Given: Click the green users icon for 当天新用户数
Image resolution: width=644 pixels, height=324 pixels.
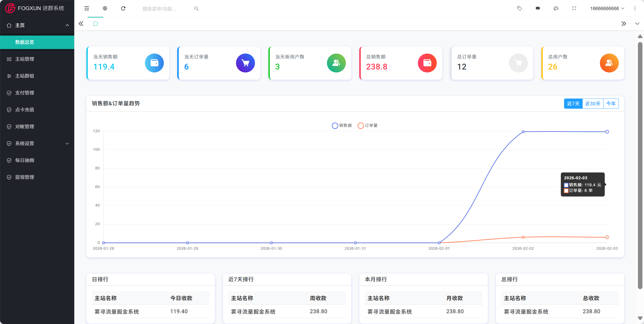Looking at the screenshot, I should (x=336, y=63).
